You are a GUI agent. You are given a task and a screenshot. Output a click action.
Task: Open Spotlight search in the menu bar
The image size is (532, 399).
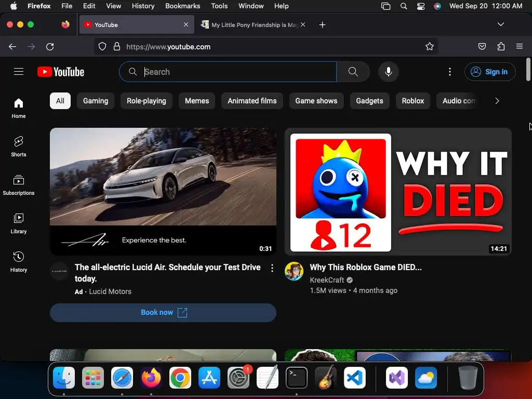(403, 6)
